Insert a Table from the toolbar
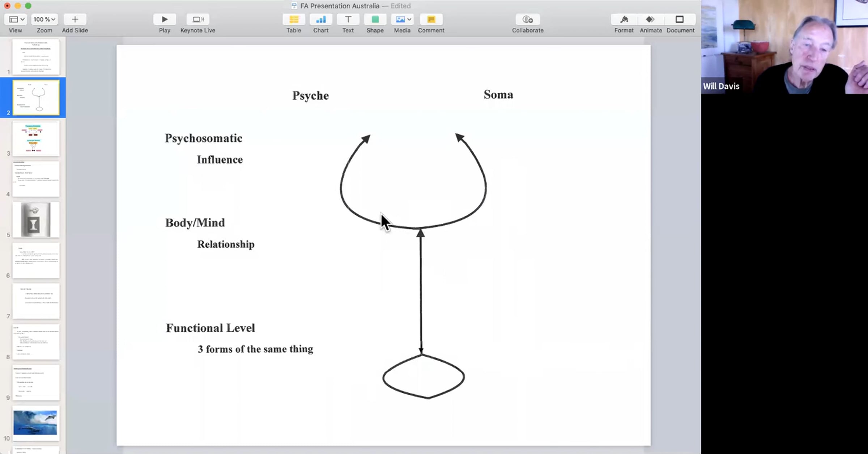 coord(294,19)
